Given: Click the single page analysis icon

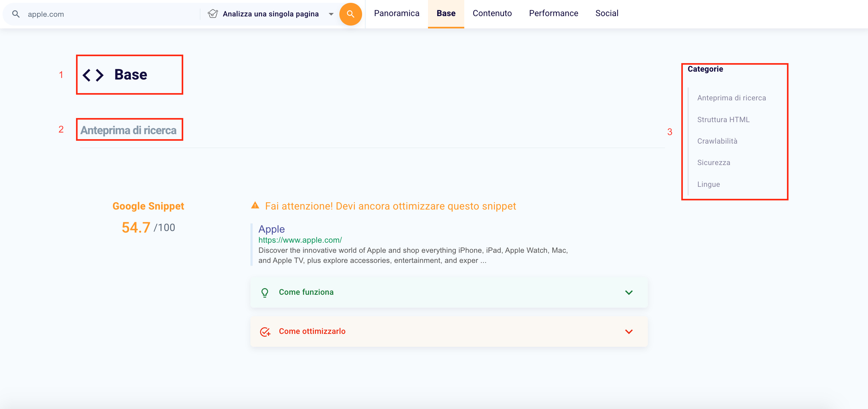Looking at the screenshot, I should coord(213,14).
